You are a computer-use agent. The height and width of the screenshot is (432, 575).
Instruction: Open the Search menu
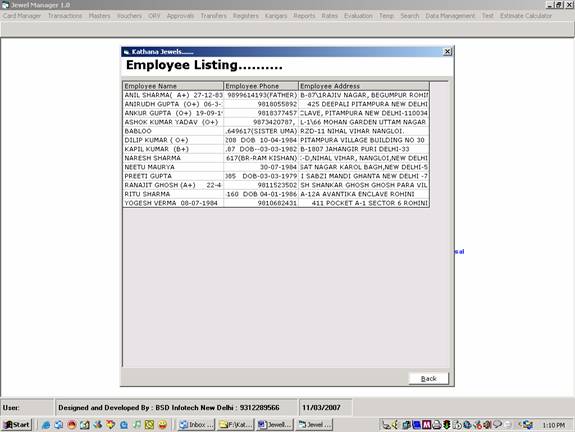coord(410,16)
